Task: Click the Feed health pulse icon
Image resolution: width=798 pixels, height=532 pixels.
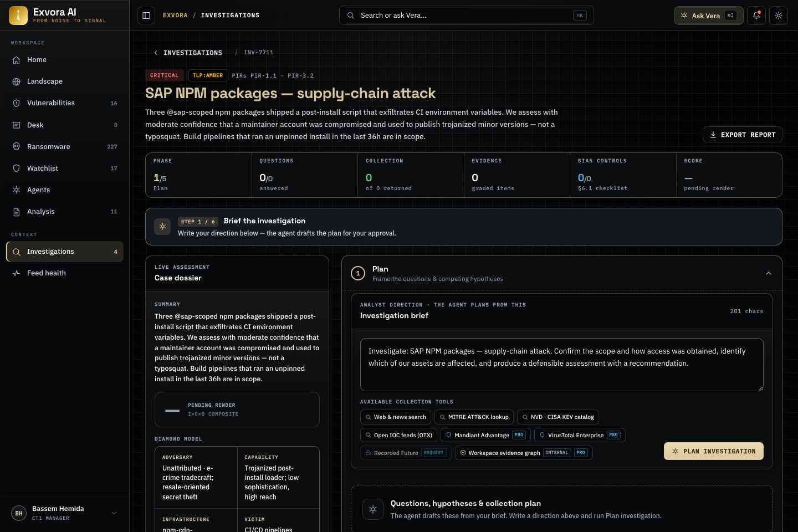Action: point(17,273)
